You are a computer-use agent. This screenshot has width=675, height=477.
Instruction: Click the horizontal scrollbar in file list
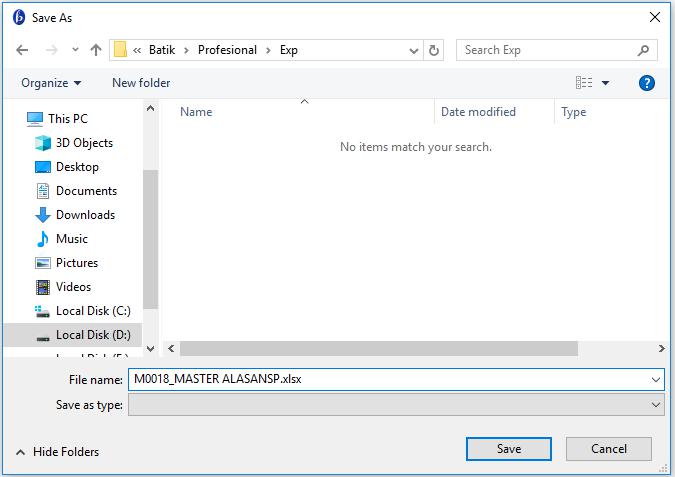click(x=379, y=349)
